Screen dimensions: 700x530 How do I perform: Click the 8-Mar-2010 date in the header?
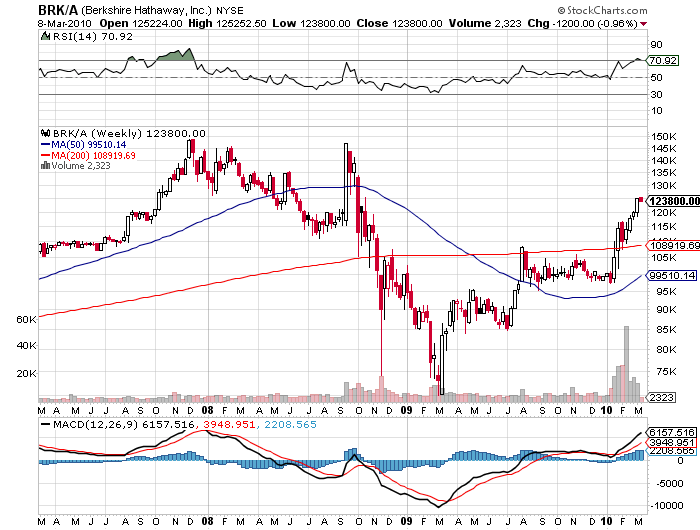65,24
